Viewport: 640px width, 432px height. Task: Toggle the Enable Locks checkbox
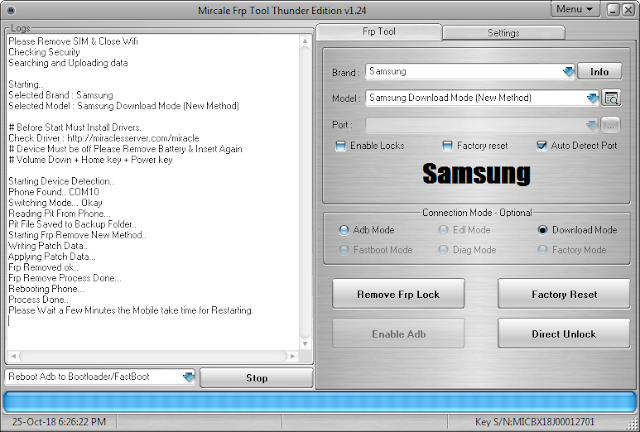click(340, 146)
